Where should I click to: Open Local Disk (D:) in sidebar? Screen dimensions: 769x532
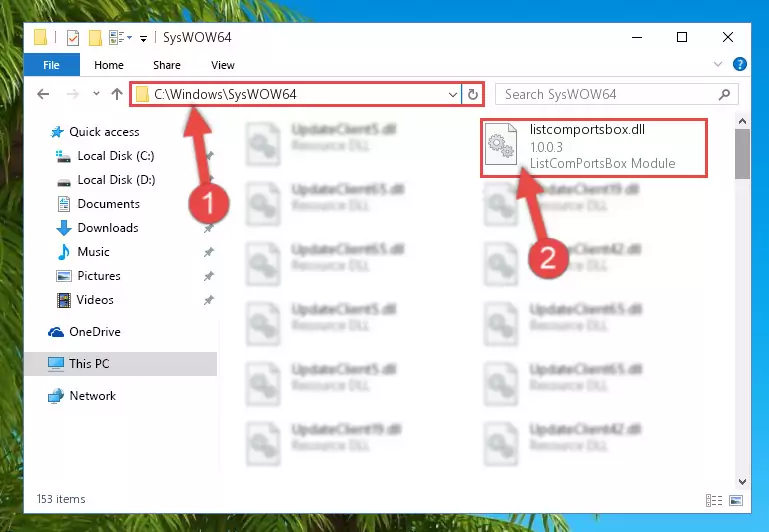[116, 180]
